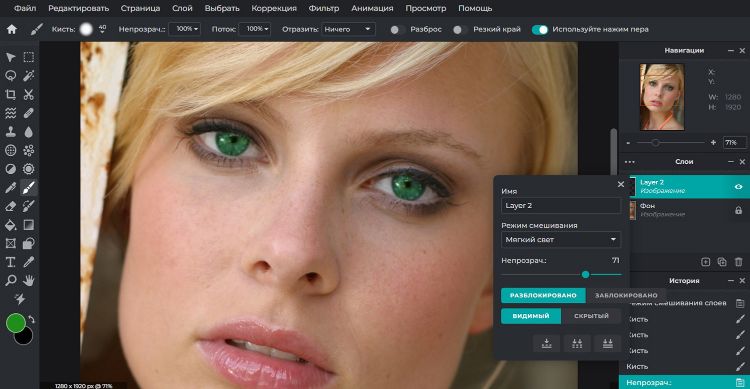Screen dimensions: 750x389
Task: Select the Disperse dots tool
Action: click(29, 150)
